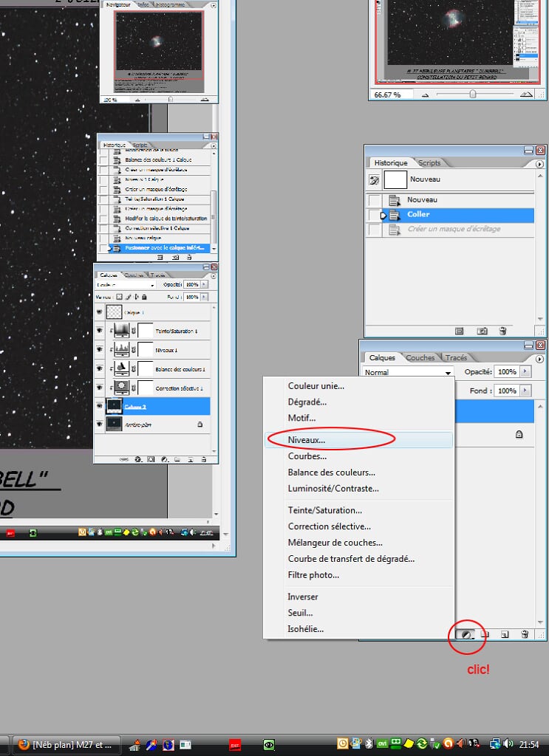Click the Nouveau snapshot thumbnail in Historique
Viewport: 549px width, 756px height.
(395, 179)
